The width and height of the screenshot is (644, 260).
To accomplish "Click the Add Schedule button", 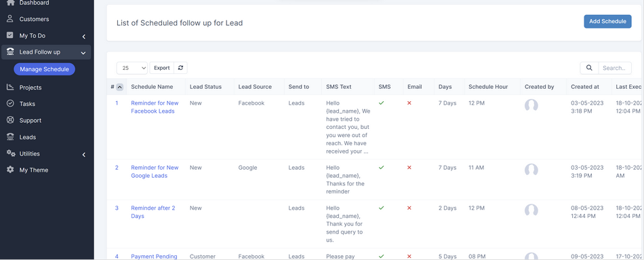I will (x=607, y=22).
